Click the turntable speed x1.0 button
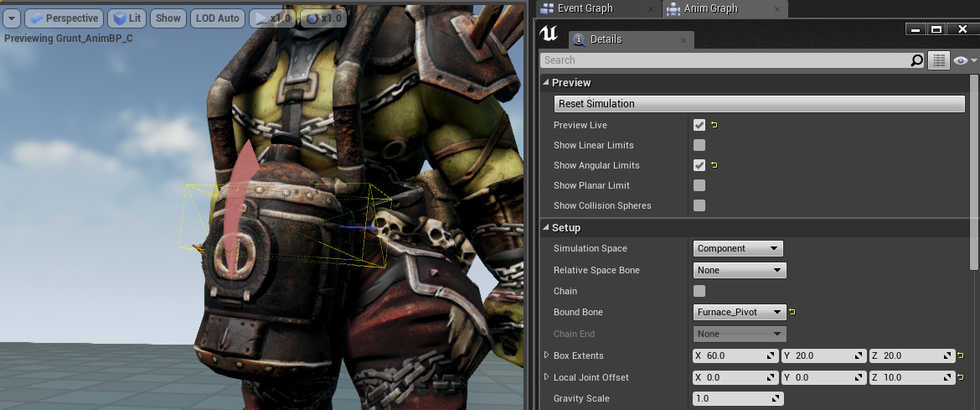 pyautogui.click(x=323, y=18)
